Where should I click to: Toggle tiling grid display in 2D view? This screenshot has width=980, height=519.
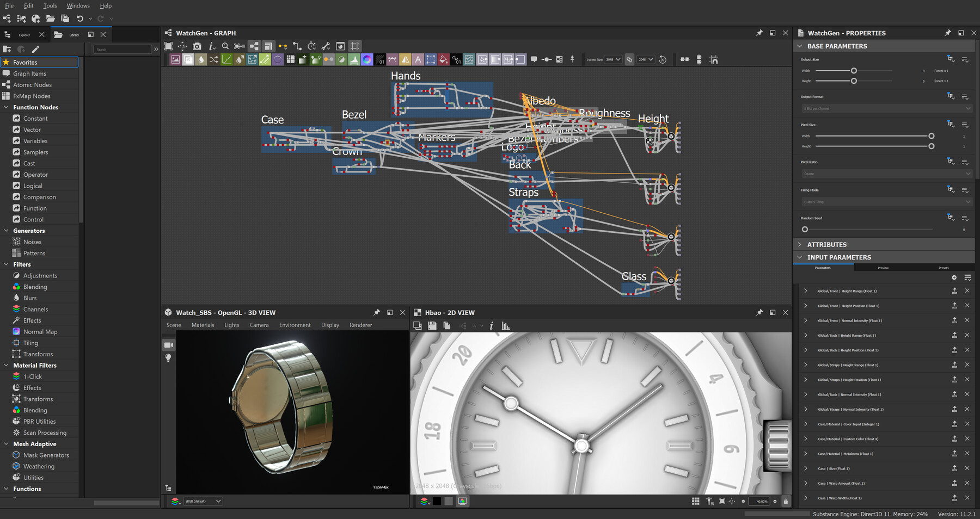[x=695, y=501]
